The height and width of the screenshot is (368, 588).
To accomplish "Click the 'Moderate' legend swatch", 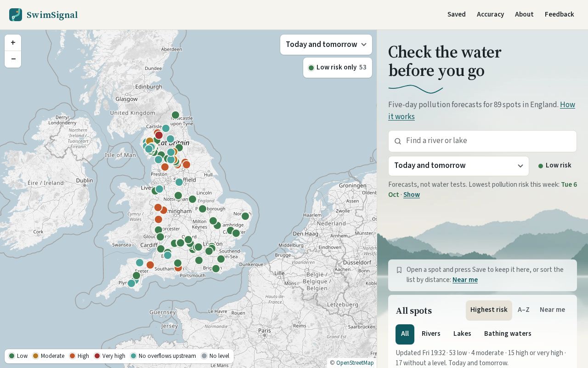I will 35,356.
